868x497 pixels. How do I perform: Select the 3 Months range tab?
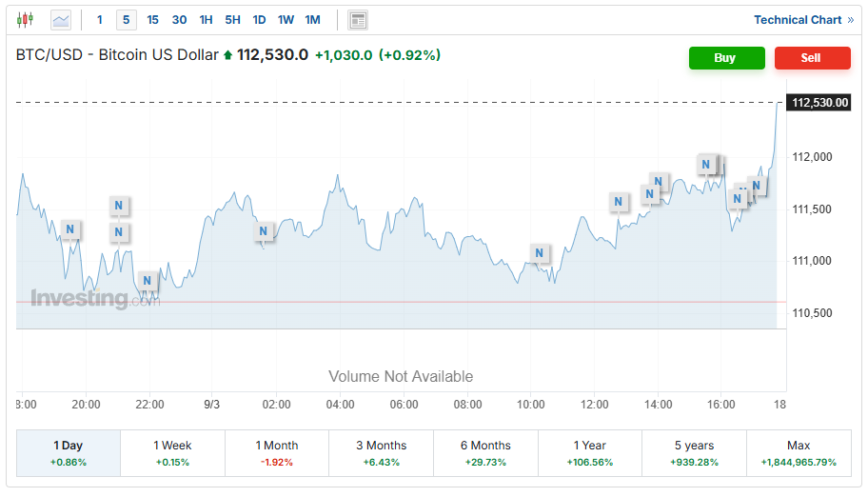(x=382, y=452)
